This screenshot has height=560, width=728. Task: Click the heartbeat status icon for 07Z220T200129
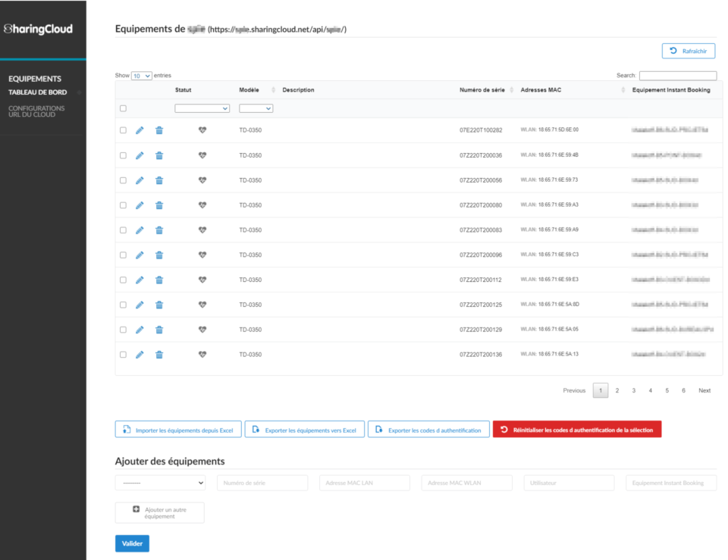click(x=202, y=330)
